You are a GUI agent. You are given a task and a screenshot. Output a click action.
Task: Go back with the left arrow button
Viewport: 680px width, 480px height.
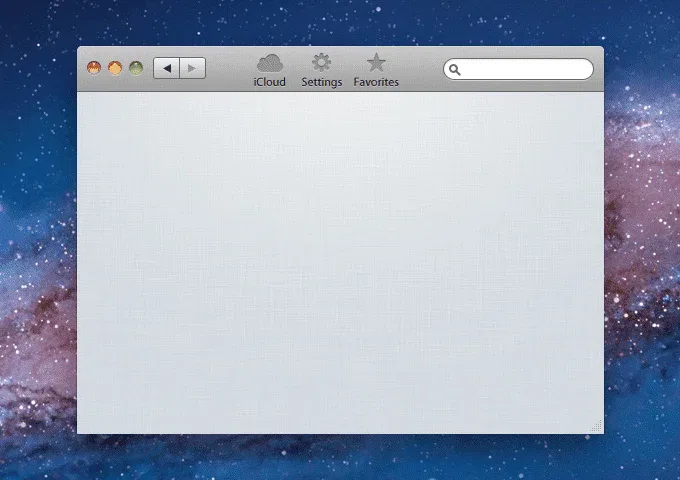point(167,68)
